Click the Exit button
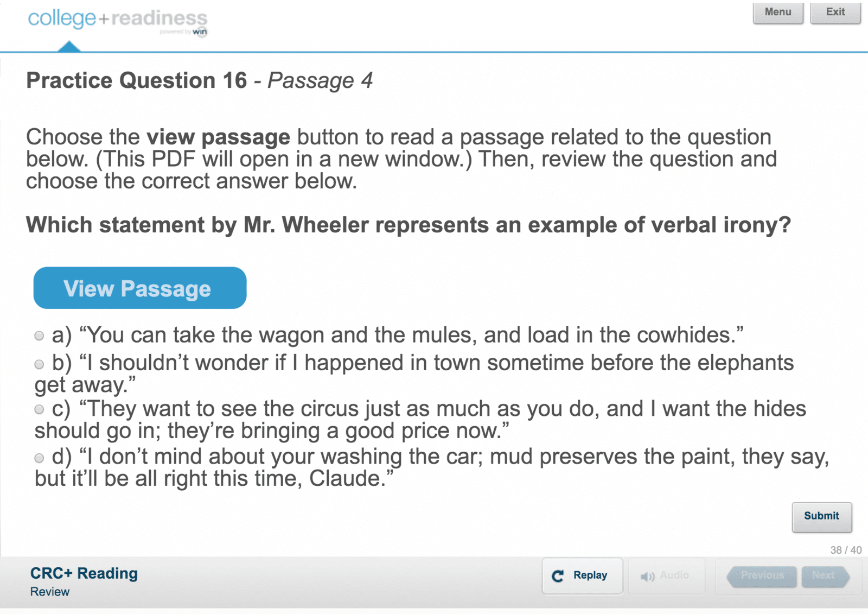The image size is (868, 614). [x=835, y=12]
